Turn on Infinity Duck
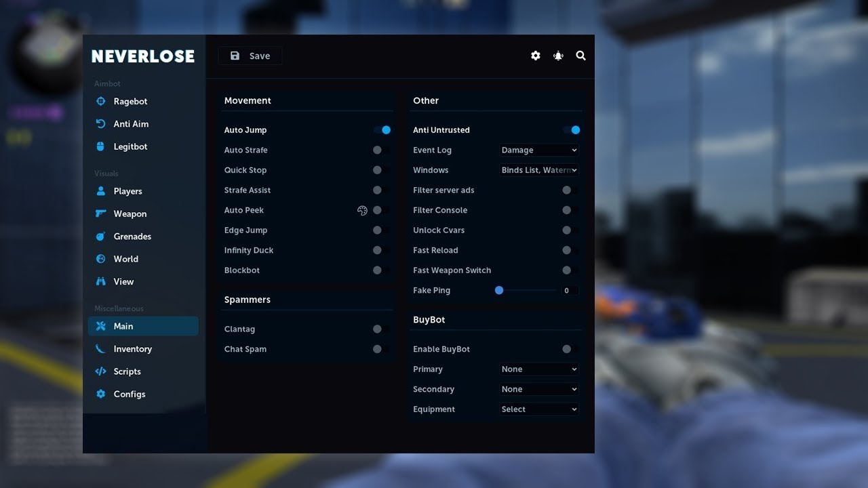Viewport: 868px width, 488px height. click(382, 250)
